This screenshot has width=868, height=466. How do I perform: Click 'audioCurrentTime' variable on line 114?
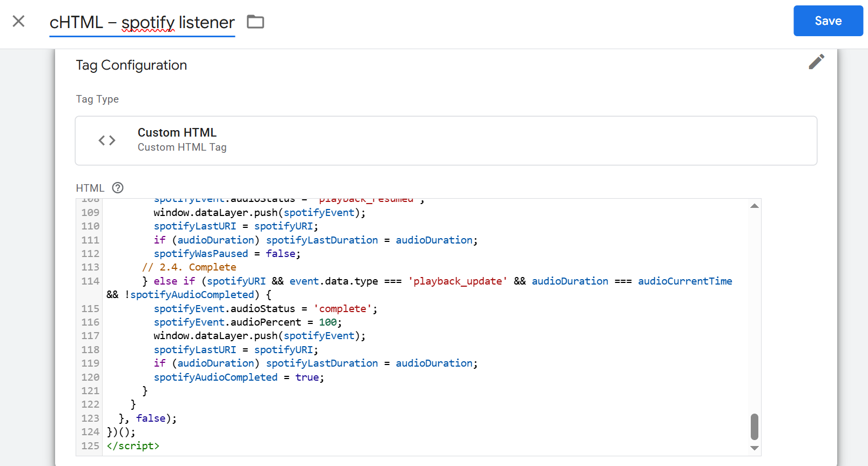pyautogui.click(x=685, y=281)
